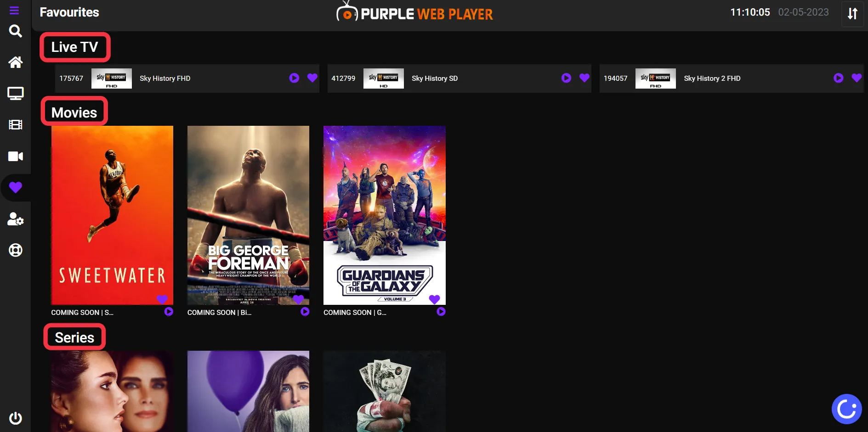Screen dimensions: 868x432
Task: Click the Sky History 2 FHD channel name
Action: click(712, 79)
